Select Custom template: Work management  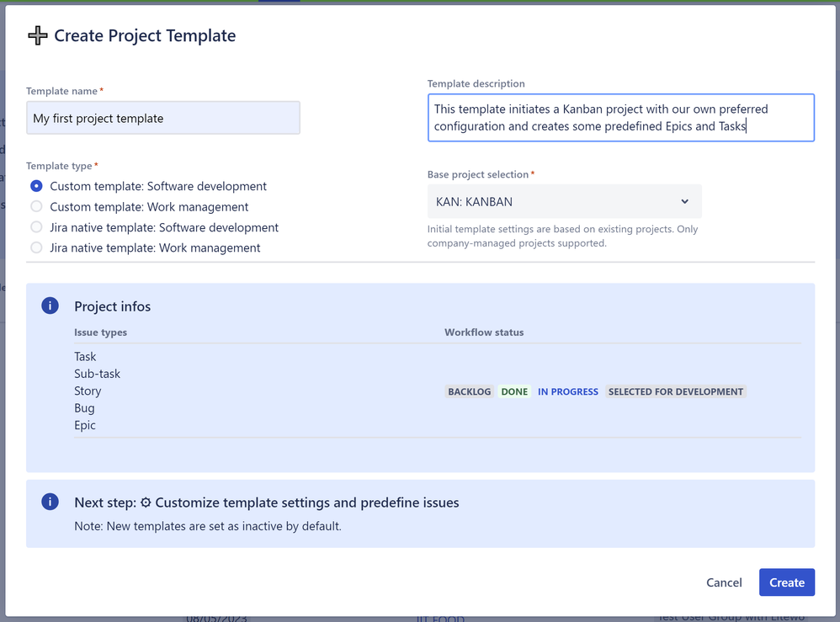36,206
